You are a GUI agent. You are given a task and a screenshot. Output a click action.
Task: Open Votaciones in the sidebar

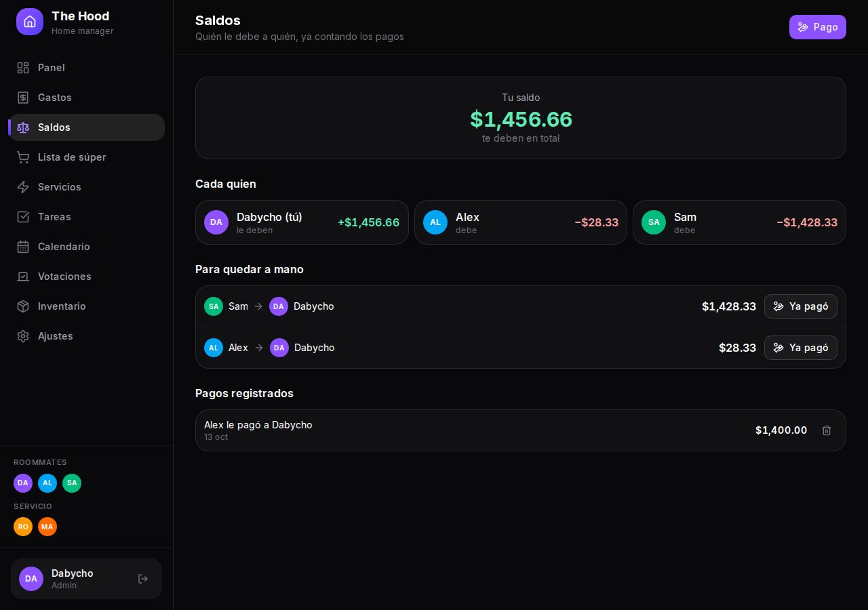tap(87, 277)
